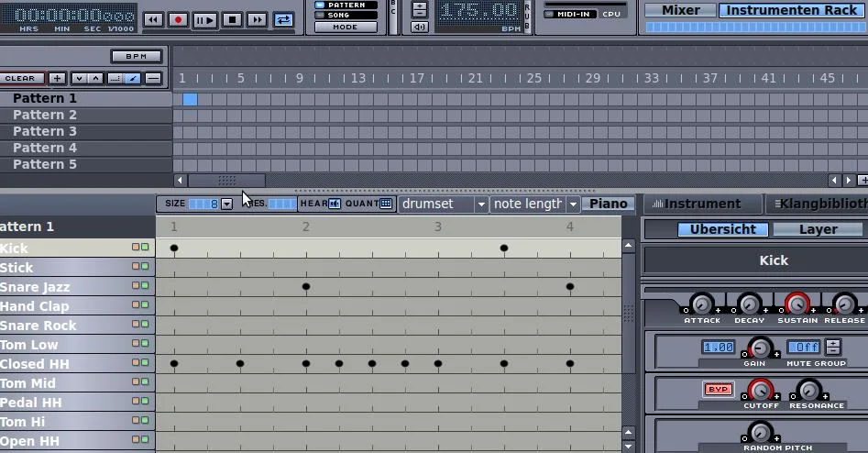Toggle hear new notes speaker icon
The image size is (868, 453).
335,204
